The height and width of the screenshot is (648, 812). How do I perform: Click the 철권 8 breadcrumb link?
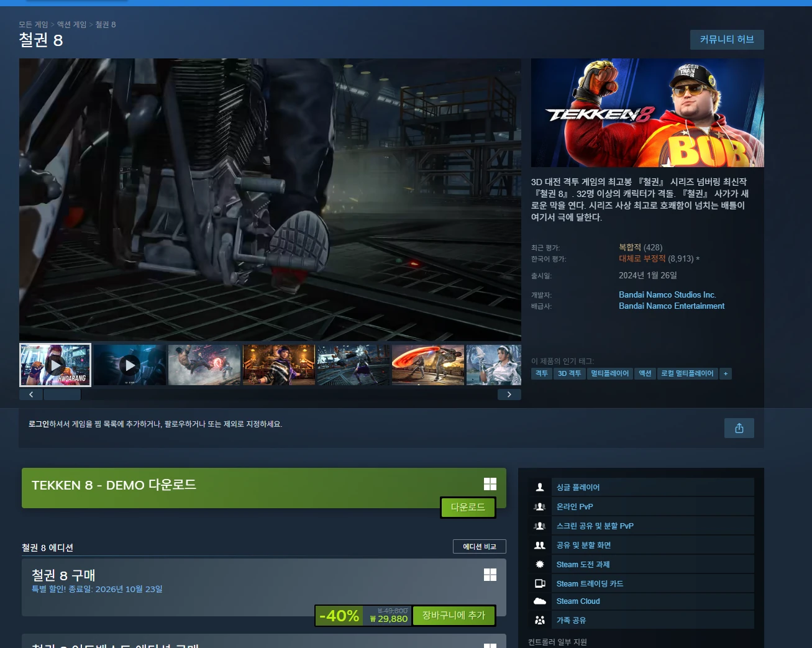point(106,25)
